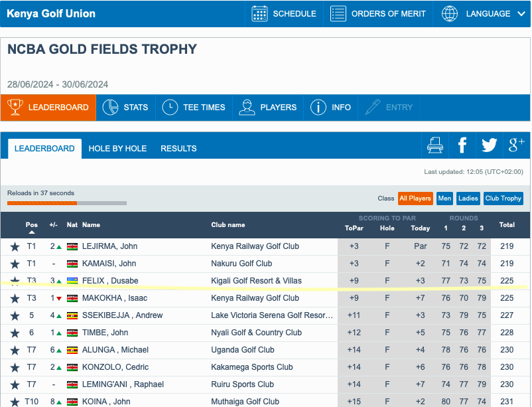Image resolution: width=532 pixels, height=407 pixels.
Task: Click Rwanda flag beside FELIX, Dusabe
Action: click(x=72, y=282)
